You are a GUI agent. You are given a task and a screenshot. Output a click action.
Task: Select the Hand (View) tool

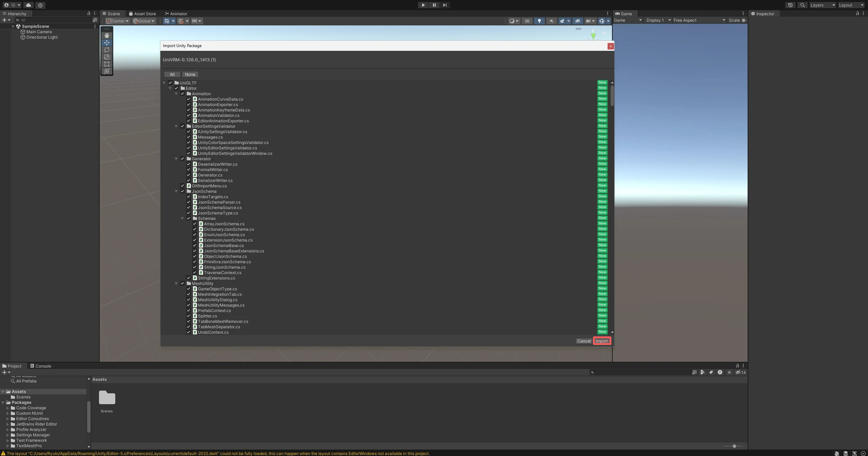(x=107, y=36)
